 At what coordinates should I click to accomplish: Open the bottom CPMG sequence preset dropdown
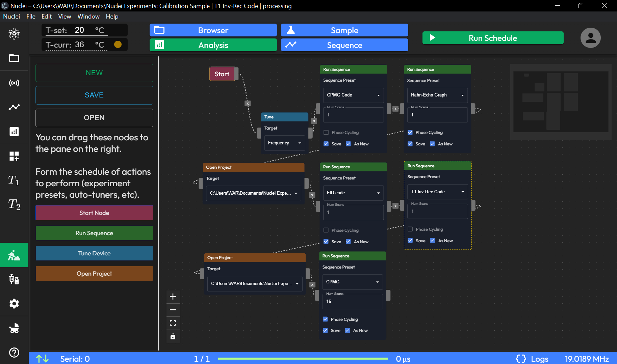[352, 282]
